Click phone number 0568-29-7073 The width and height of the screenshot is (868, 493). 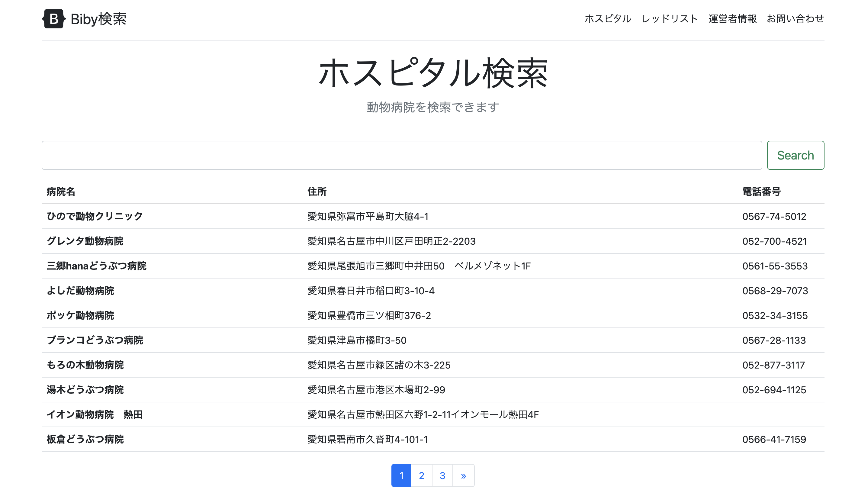click(x=775, y=291)
